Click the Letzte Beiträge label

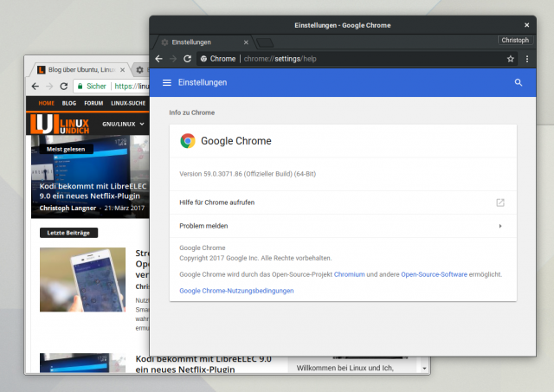click(x=68, y=233)
